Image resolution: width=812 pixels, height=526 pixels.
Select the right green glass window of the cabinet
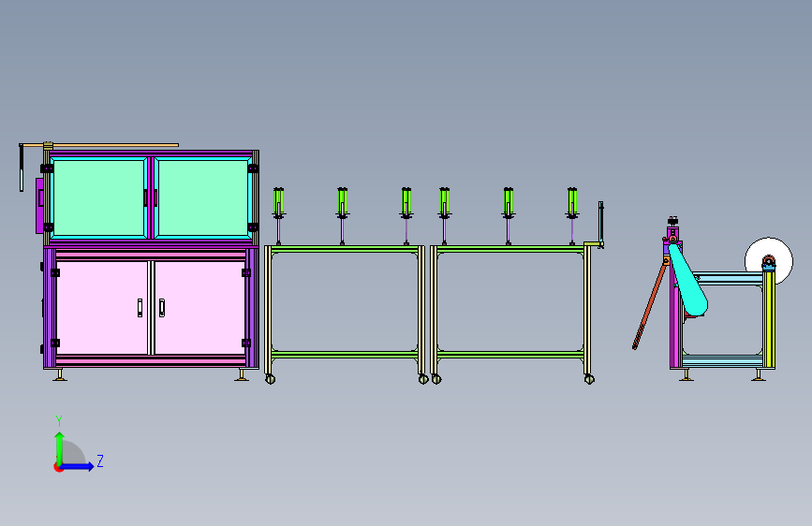pos(203,198)
